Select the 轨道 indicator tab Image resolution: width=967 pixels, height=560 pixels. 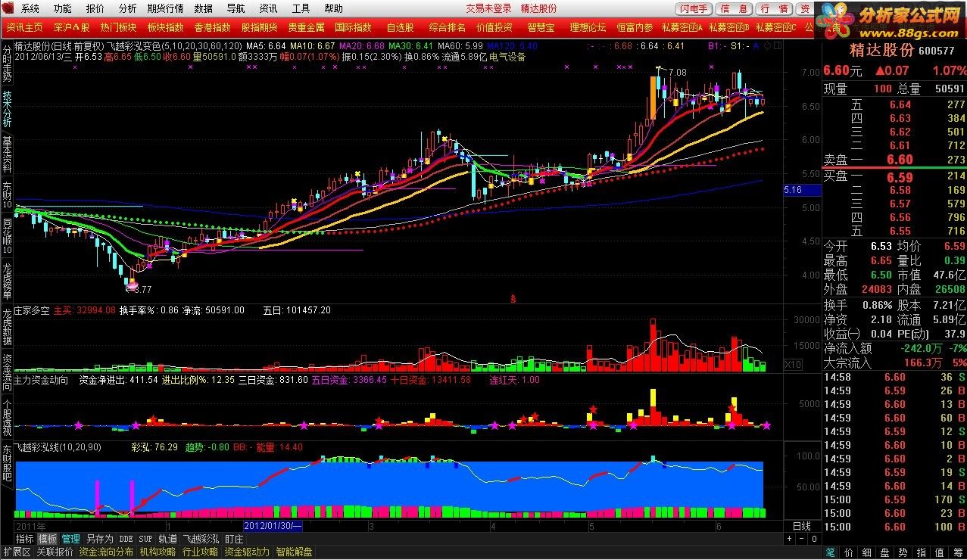[x=167, y=539]
